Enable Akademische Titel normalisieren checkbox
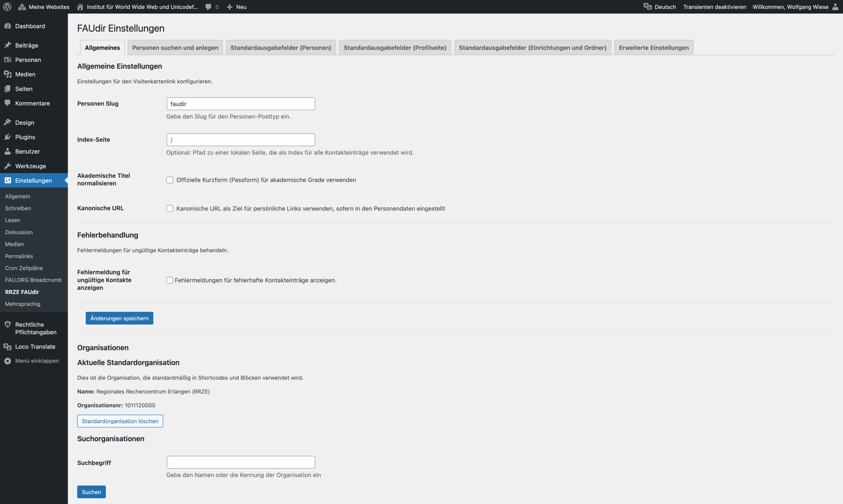This screenshot has height=504, width=843. 170,180
